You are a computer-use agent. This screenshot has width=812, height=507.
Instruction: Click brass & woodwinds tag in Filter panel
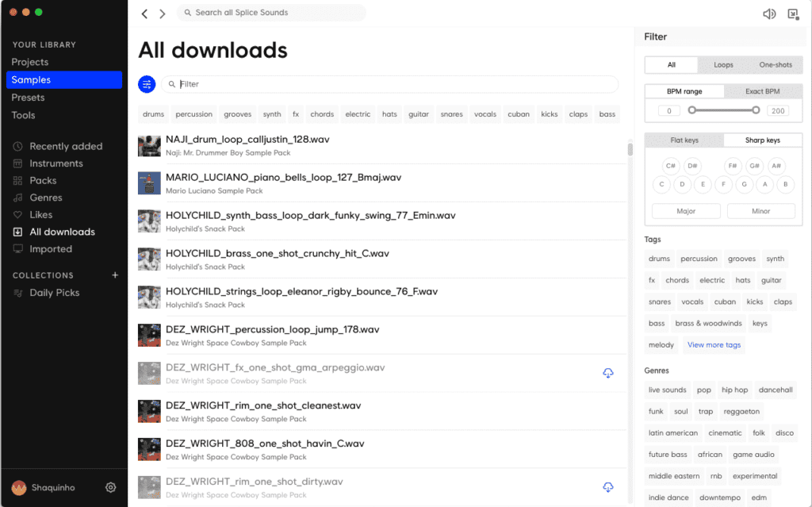[x=708, y=324]
